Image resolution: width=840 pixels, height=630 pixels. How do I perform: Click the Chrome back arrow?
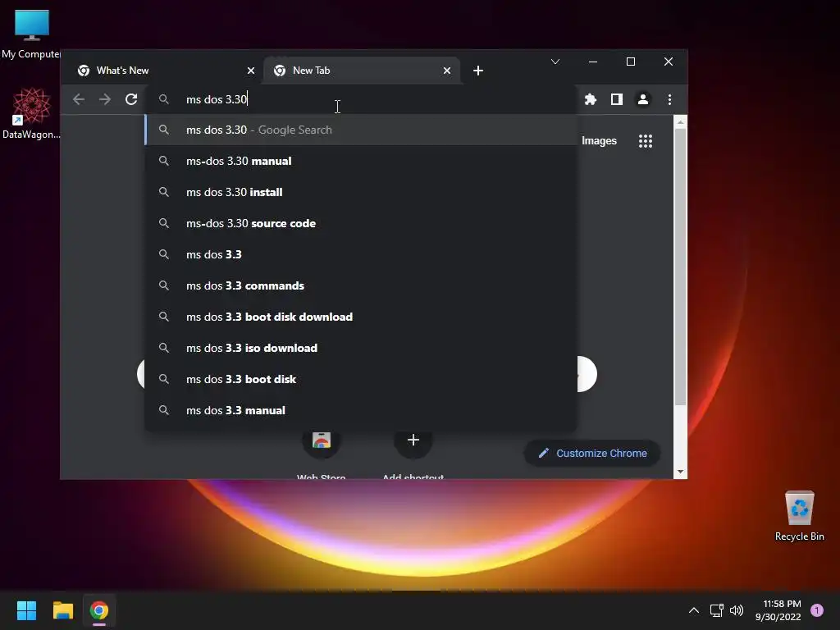79,99
